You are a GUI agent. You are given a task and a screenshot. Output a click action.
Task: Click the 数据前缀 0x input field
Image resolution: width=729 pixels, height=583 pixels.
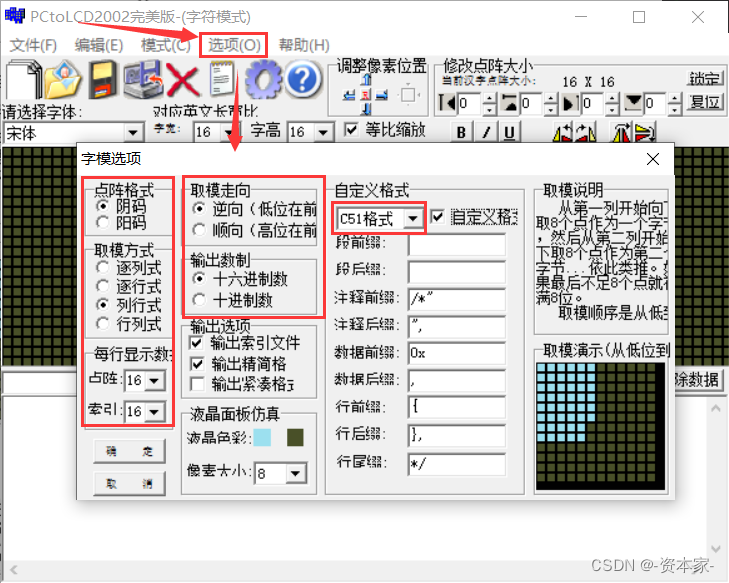pyautogui.click(x=457, y=353)
